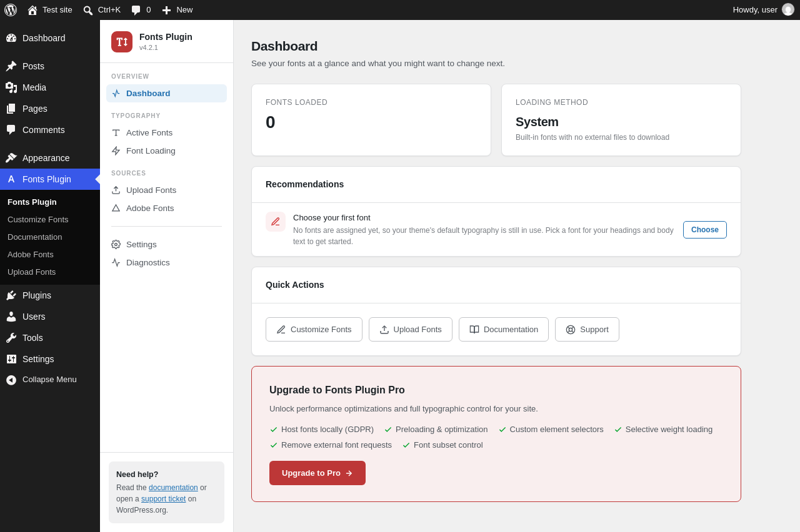
Task: Click the Upload Fonts tray icon in panel
Action: tap(116, 190)
